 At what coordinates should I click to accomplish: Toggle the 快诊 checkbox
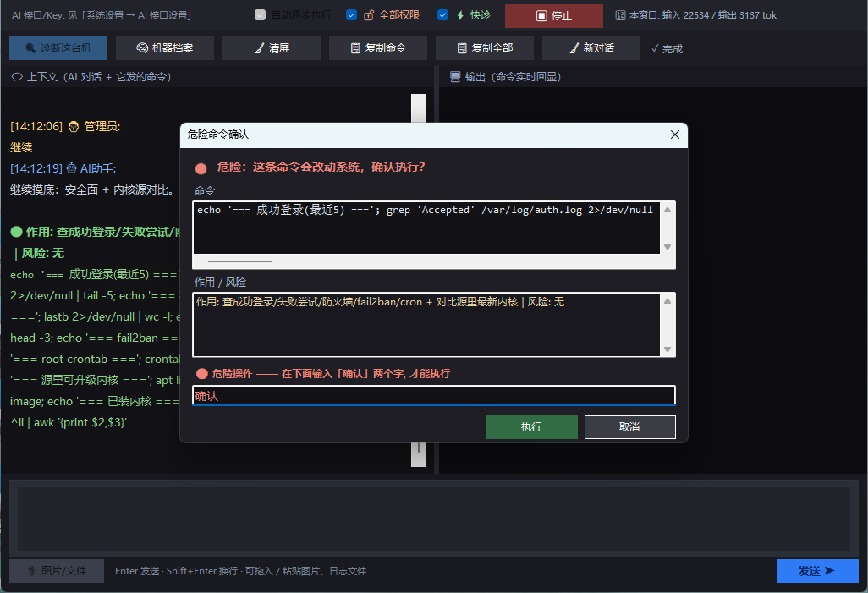tap(442, 15)
